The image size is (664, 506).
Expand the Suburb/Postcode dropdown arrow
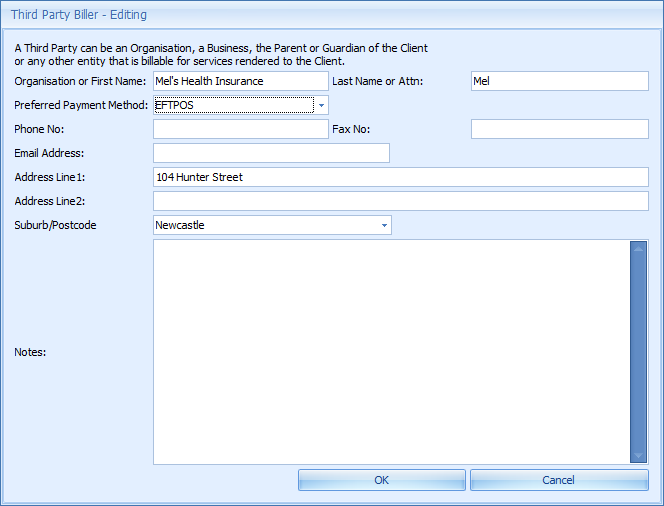(x=384, y=225)
